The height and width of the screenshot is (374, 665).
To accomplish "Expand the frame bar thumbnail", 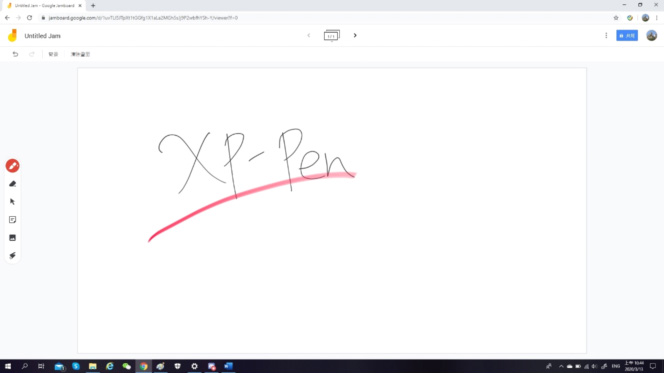I will (x=332, y=36).
